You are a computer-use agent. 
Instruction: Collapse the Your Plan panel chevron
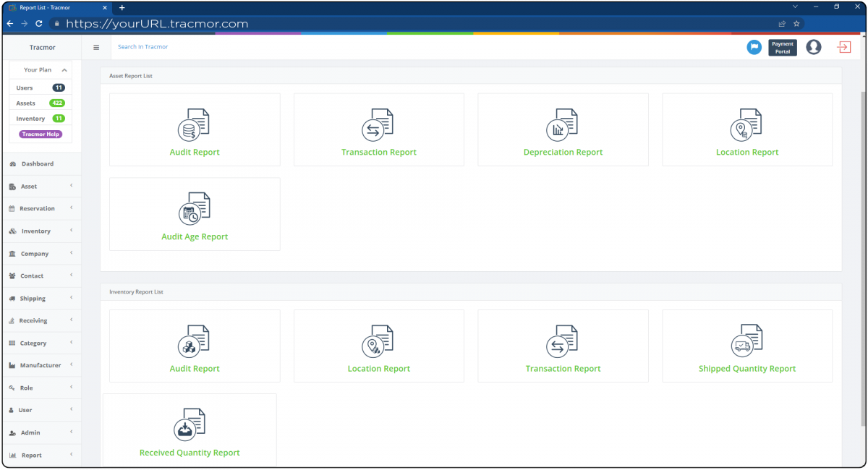point(64,70)
